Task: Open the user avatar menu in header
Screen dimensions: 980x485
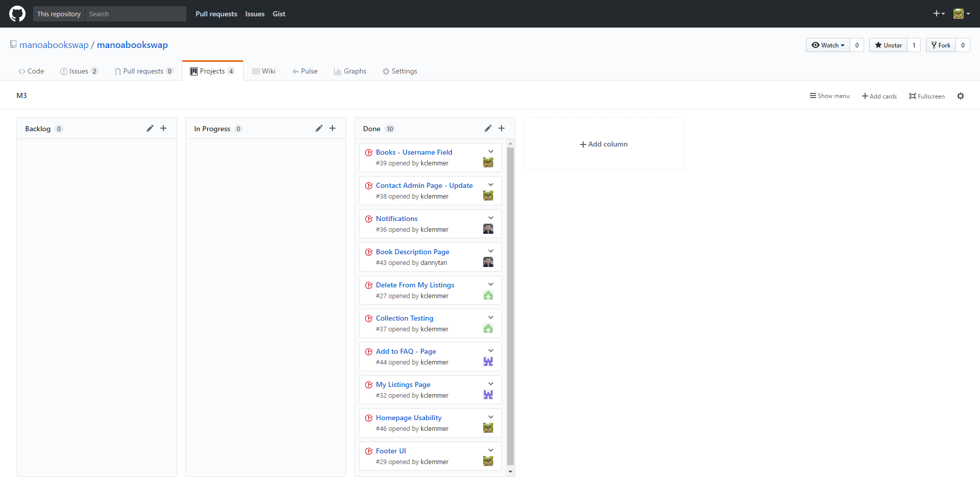Action: click(x=962, y=14)
